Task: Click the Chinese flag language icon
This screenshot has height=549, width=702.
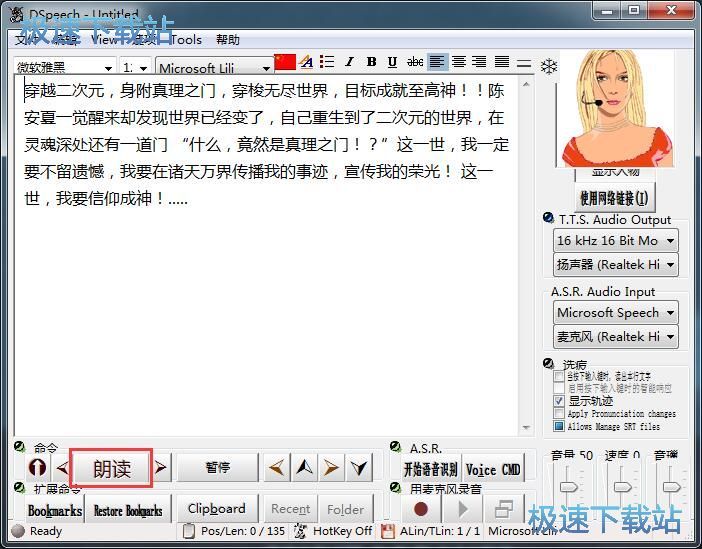Action: (285, 62)
